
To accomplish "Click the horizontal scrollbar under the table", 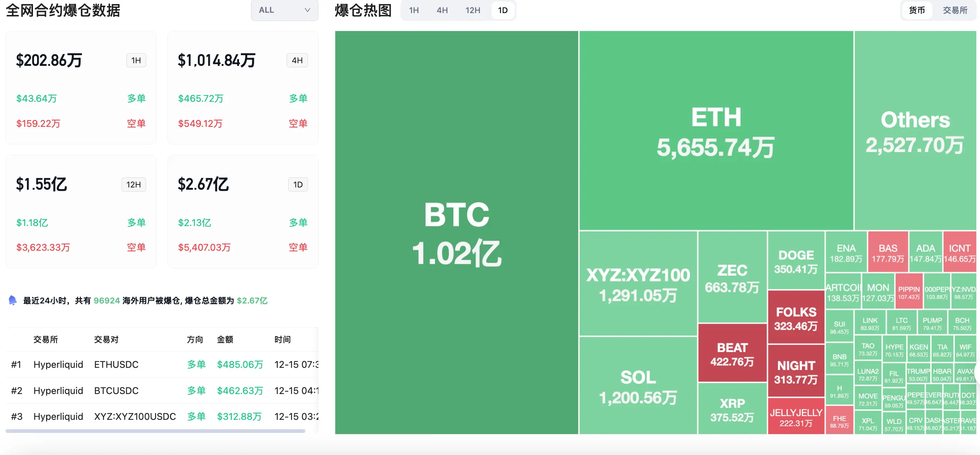I will pos(155,431).
